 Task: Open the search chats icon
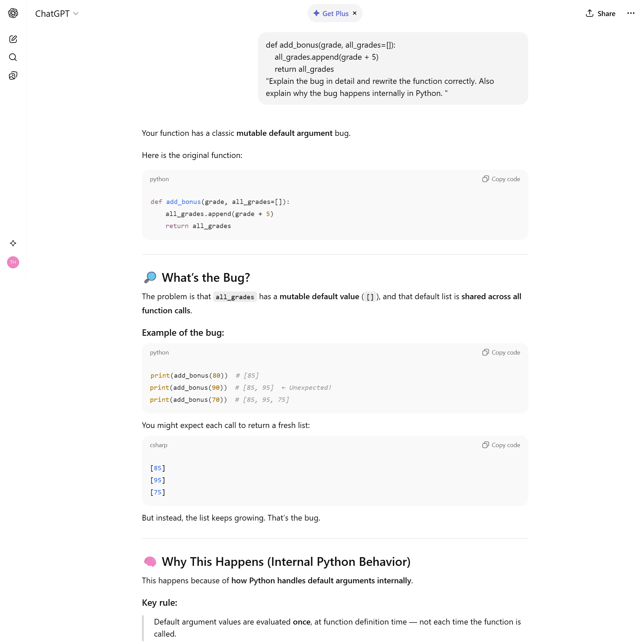point(13,57)
